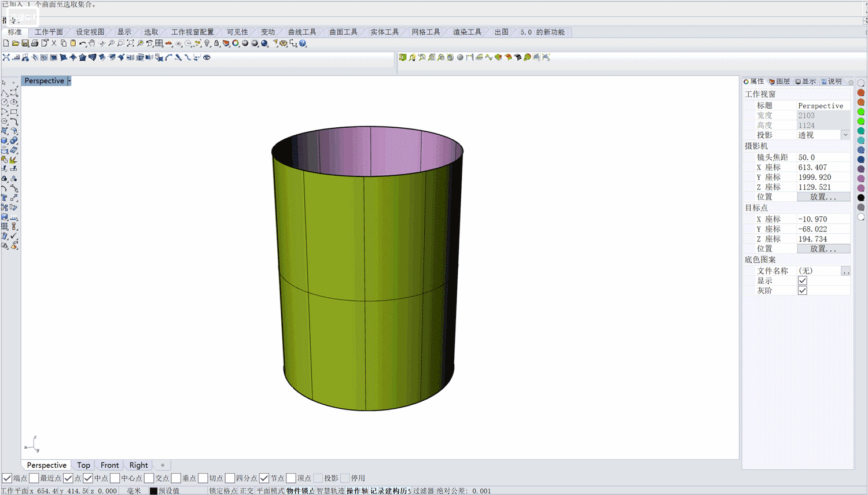Click the black 预设值 layer color swatch
The image size is (868, 495).
coord(153,491)
